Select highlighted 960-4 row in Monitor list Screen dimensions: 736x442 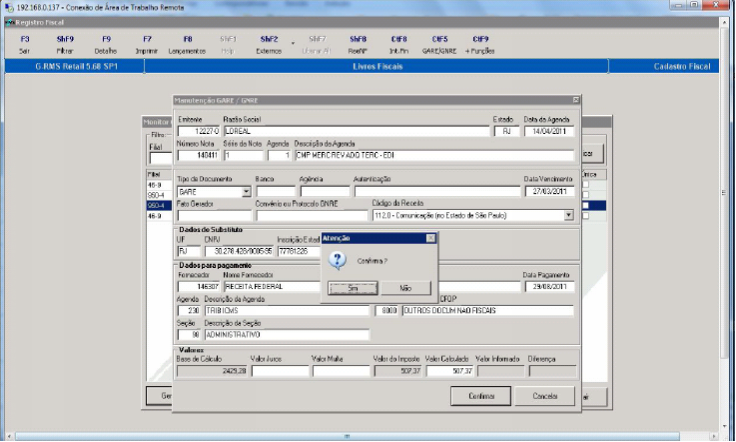159,206
